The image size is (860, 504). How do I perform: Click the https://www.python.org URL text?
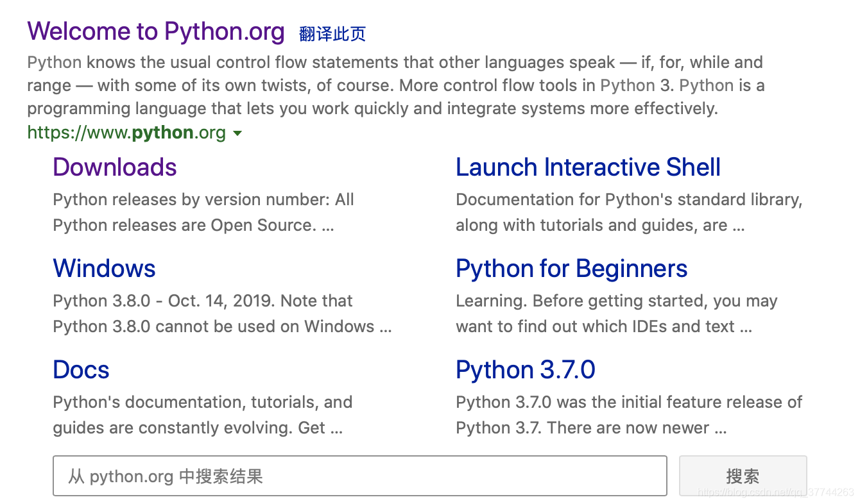[x=126, y=133]
